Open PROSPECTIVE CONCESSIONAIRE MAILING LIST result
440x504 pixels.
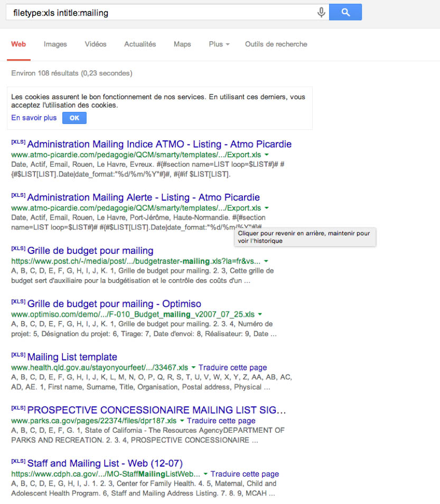pyautogui.click(x=157, y=410)
